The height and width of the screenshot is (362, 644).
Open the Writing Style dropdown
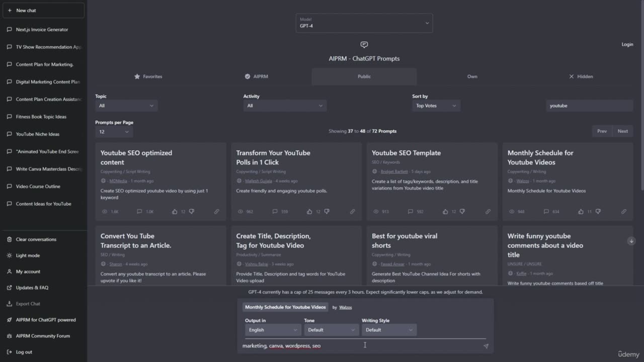click(x=389, y=330)
